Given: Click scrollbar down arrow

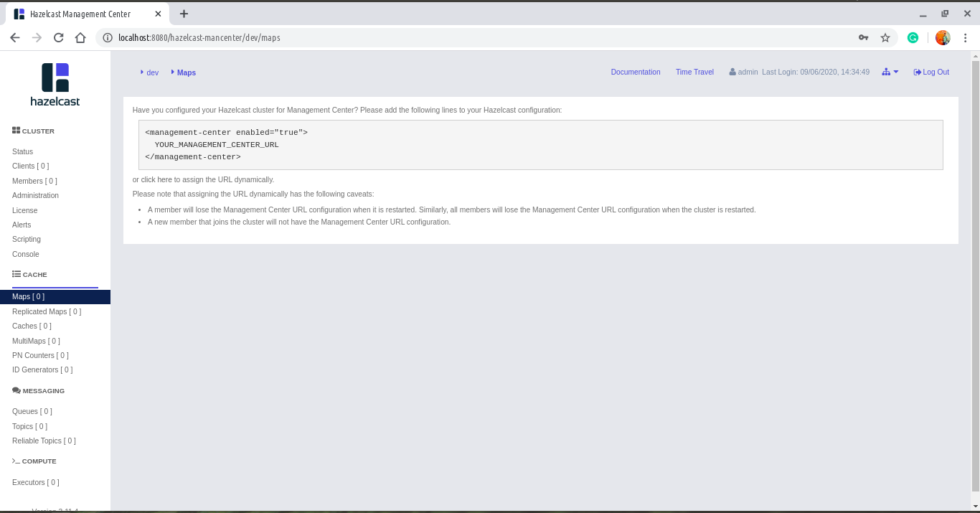Looking at the screenshot, I should (975, 506).
